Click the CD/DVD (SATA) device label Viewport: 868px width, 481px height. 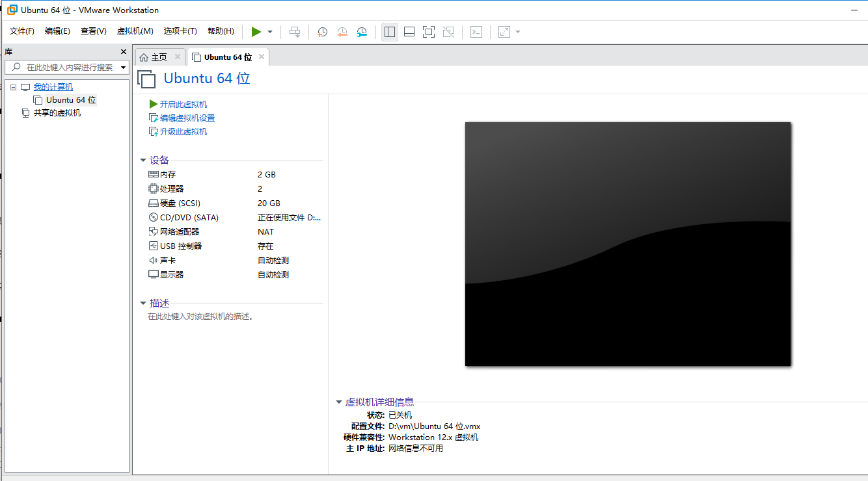189,217
